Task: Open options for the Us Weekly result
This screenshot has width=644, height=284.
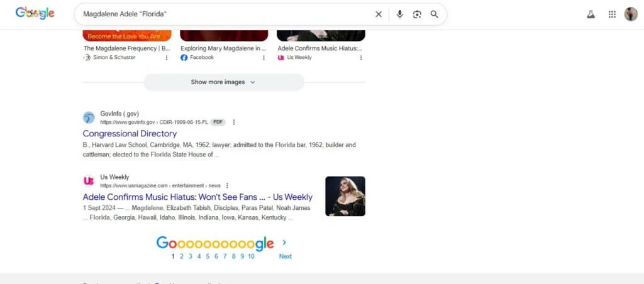Action: tap(227, 185)
